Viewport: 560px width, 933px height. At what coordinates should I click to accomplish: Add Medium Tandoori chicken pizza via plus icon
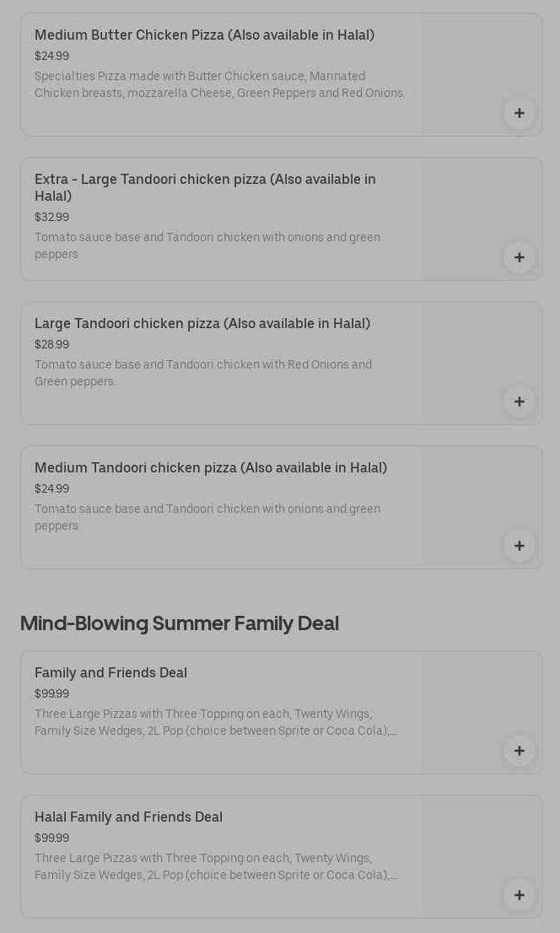(519, 546)
